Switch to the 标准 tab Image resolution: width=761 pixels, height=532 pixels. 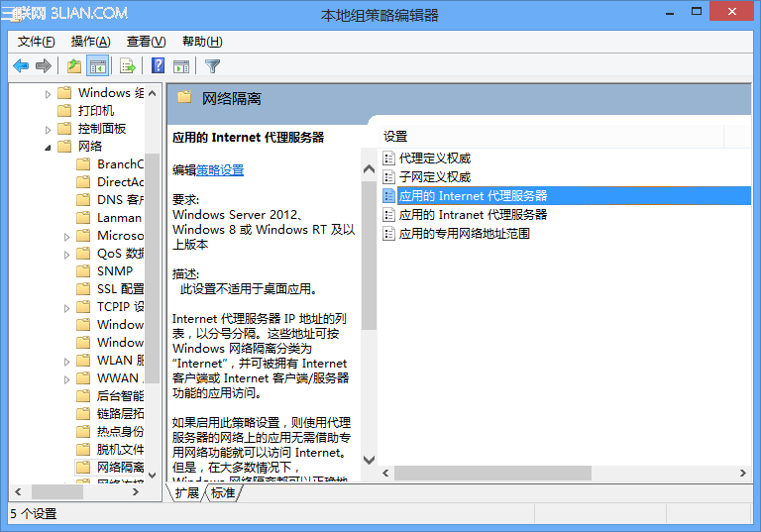[223, 492]
